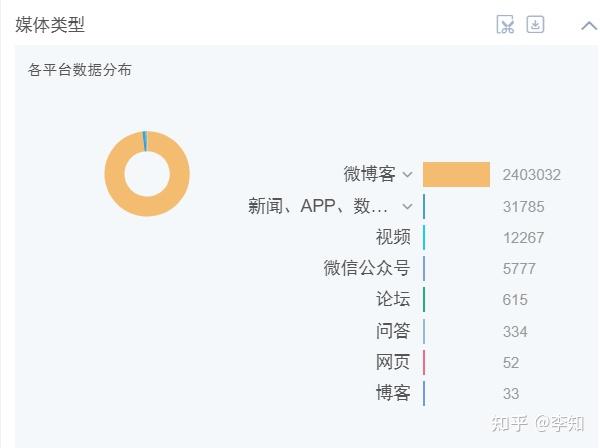Viewport: 600px width, 448px height.
Task: Click the 网页 row label
Action: (393, 362)
